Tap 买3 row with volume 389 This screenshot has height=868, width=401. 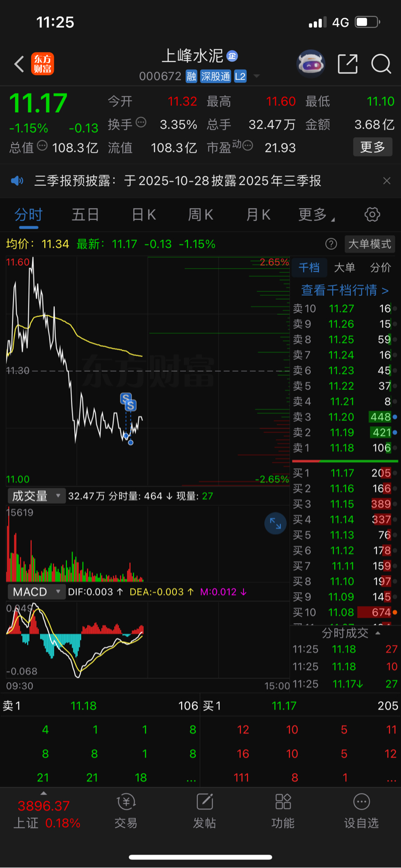(x=345, y=504)
